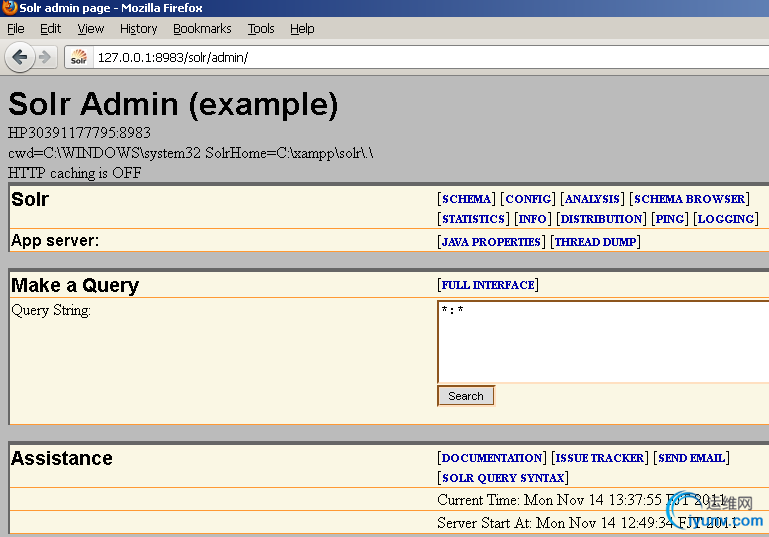Click the Search button
Screen dimensions: 769x537
click(466, 396)
